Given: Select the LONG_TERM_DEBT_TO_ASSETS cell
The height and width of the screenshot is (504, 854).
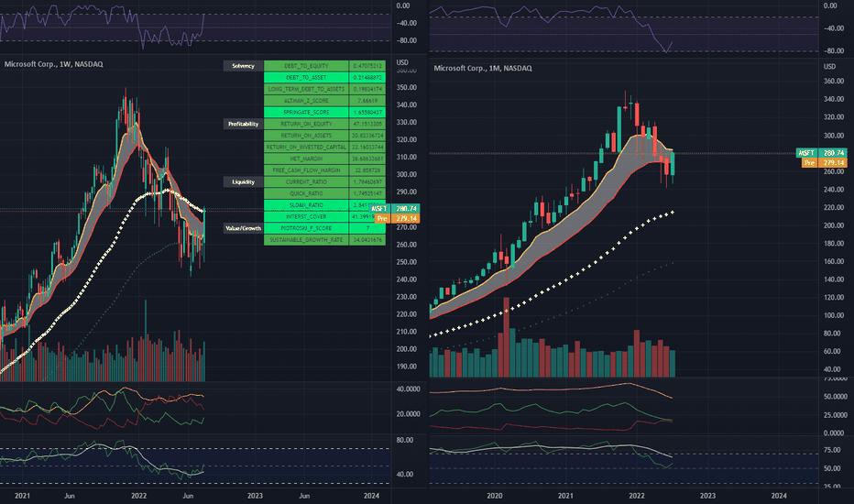Looking at the screenshot, I should tap(306, 89).
